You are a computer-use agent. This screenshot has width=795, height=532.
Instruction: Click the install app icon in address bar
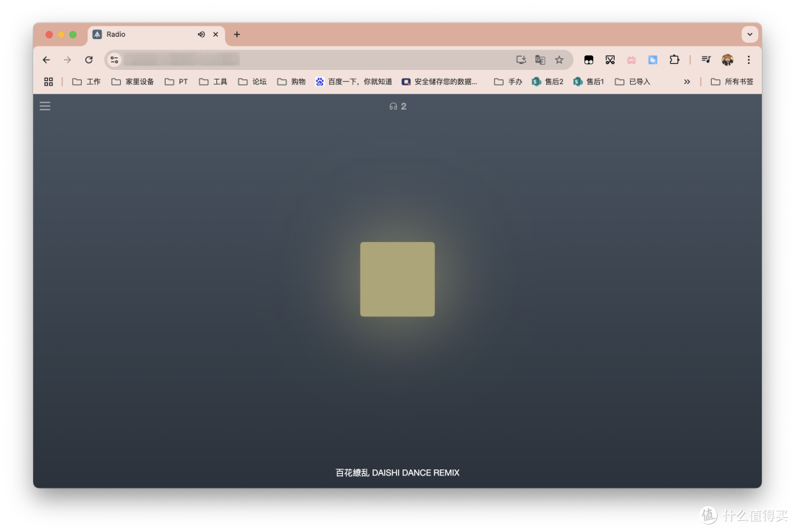click(520, 60)
